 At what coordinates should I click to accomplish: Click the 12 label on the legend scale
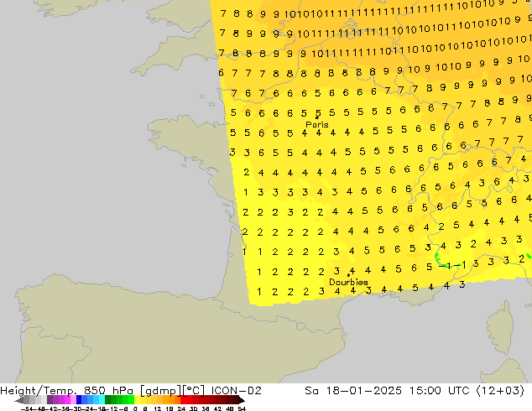[x=158, y=408]
